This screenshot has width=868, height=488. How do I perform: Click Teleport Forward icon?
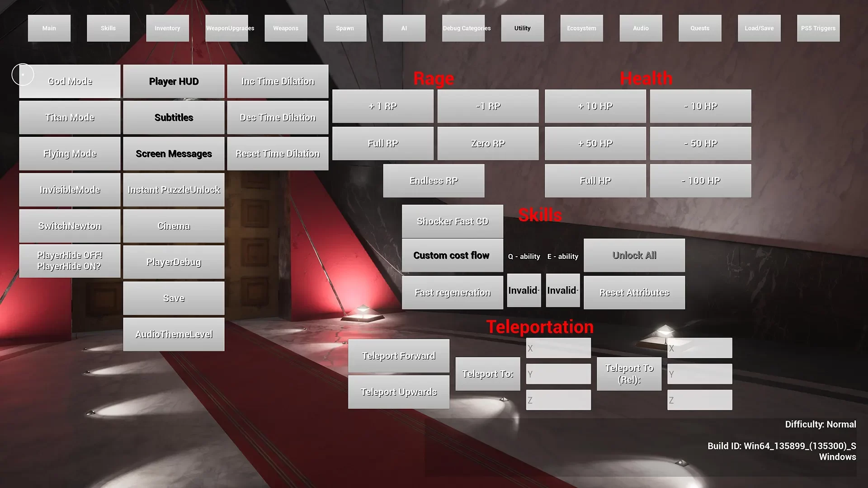(x=398, y=356)
